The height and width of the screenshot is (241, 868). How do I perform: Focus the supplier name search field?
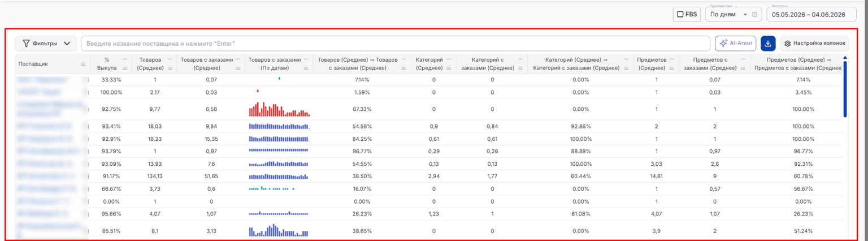coord(396,44)
